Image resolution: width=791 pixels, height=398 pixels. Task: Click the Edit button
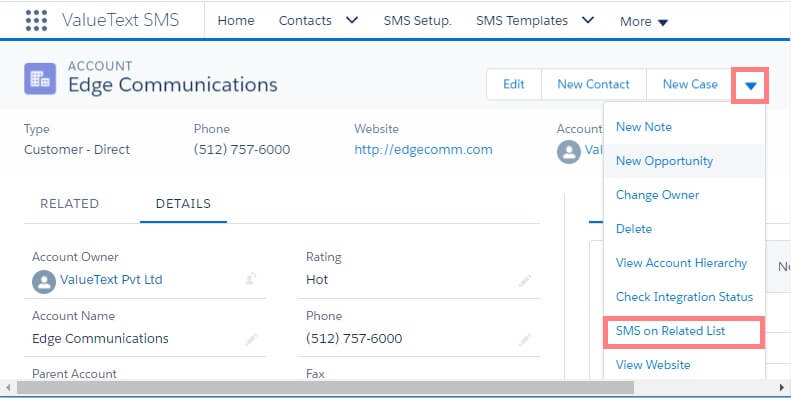[x=514, y=84]
